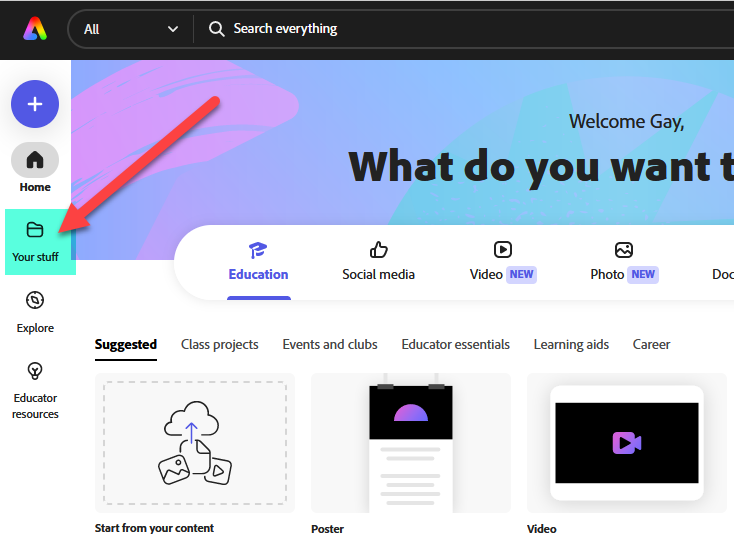This screenshot has height=534, width=734.
Task: Open the Start from your content card
Action: 195,443
